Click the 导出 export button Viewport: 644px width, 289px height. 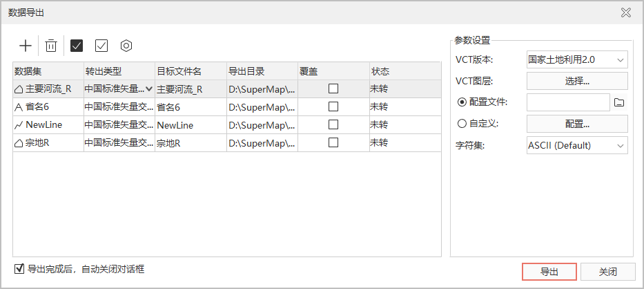549,272
